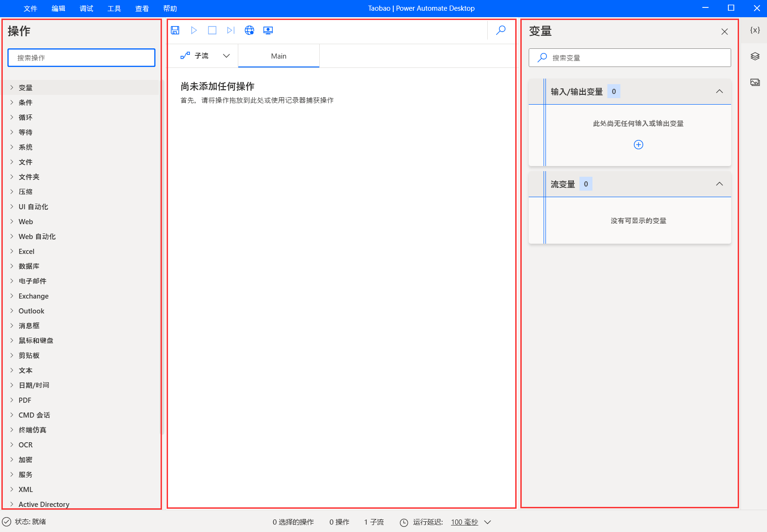Open the 编辑 menu
Screen dimensions: 767x532
(x=58, y=8)
